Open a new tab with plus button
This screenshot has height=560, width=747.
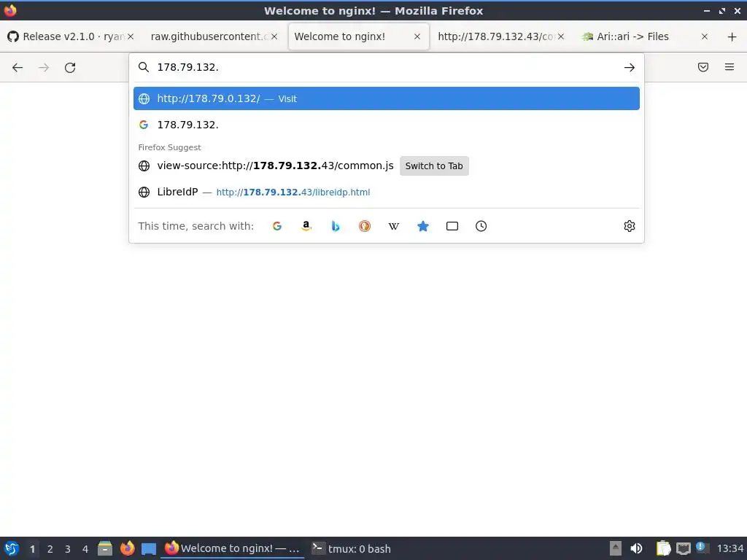click(x=732, y=36)
